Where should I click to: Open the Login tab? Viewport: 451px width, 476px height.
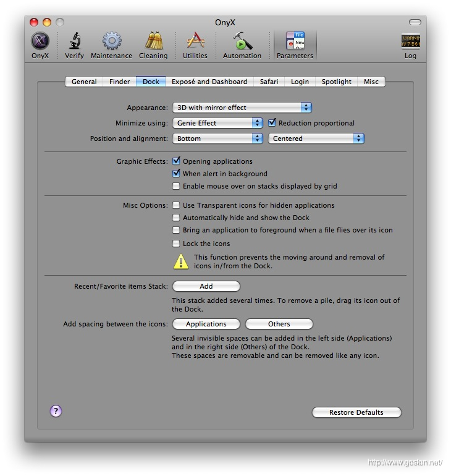point(300,82)
